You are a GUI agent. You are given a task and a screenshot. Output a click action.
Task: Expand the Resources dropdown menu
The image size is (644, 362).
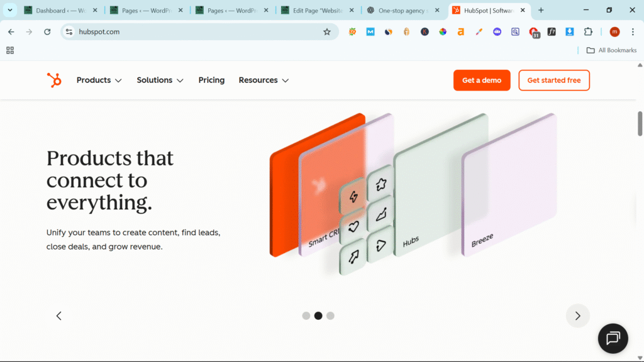click(264, 80)
